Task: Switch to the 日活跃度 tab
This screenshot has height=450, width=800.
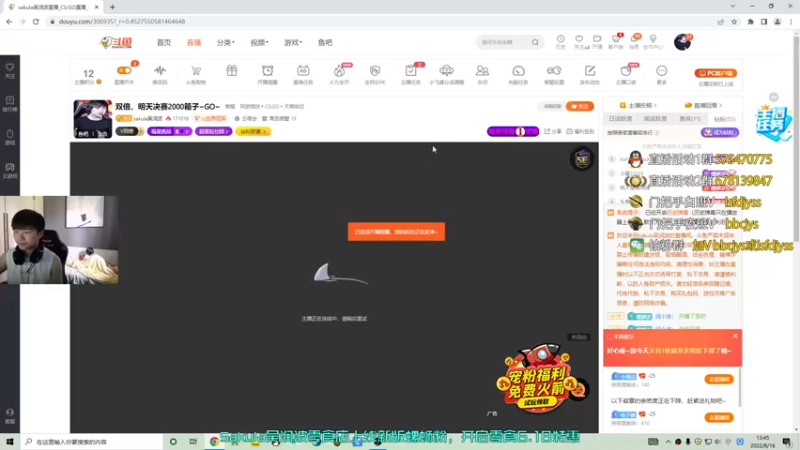Action: 620,118
